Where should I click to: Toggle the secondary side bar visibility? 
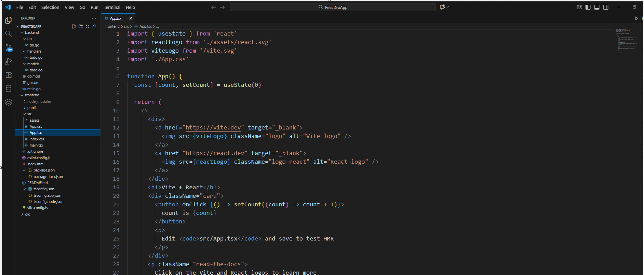pyautogui.click(x=606, y=7)
